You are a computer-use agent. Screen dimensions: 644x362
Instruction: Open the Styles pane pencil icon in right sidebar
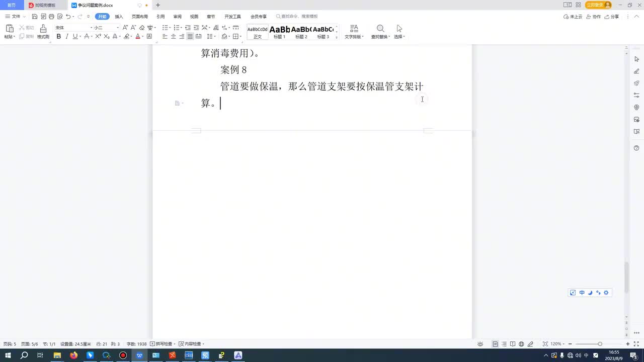pyautogui.click(x=636, y=71)
